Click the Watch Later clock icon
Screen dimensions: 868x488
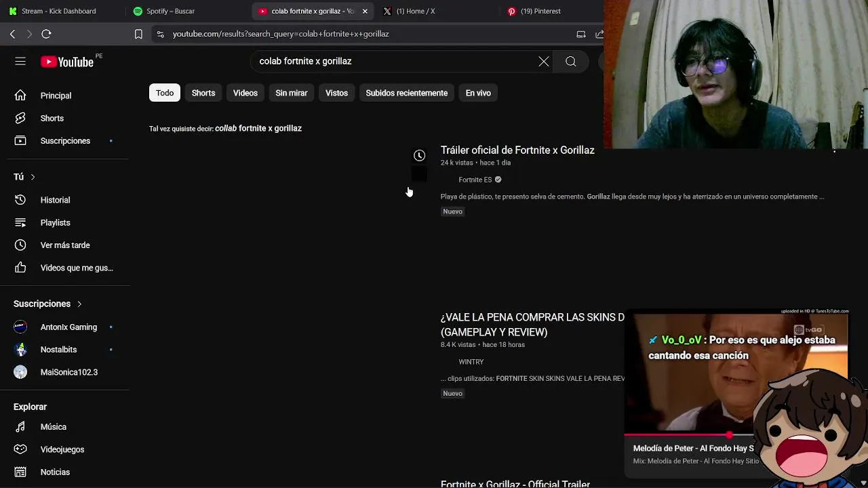[x=420, y=156]
